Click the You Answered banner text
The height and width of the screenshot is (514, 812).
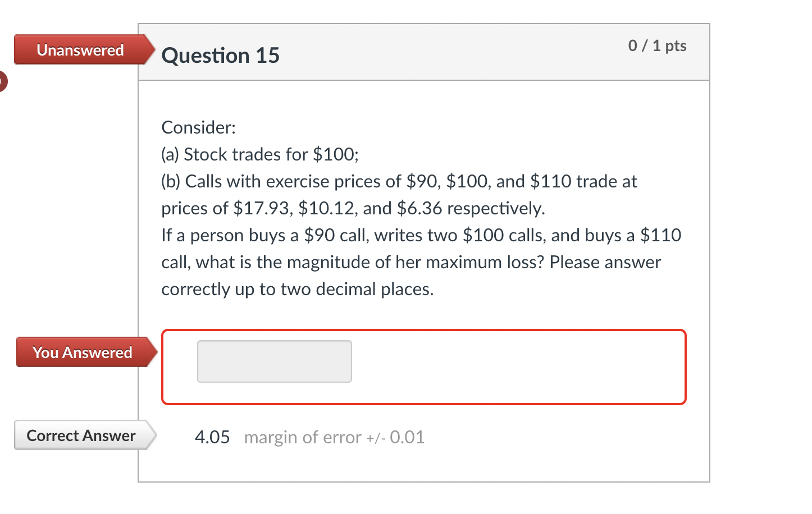tap(82, 352)
